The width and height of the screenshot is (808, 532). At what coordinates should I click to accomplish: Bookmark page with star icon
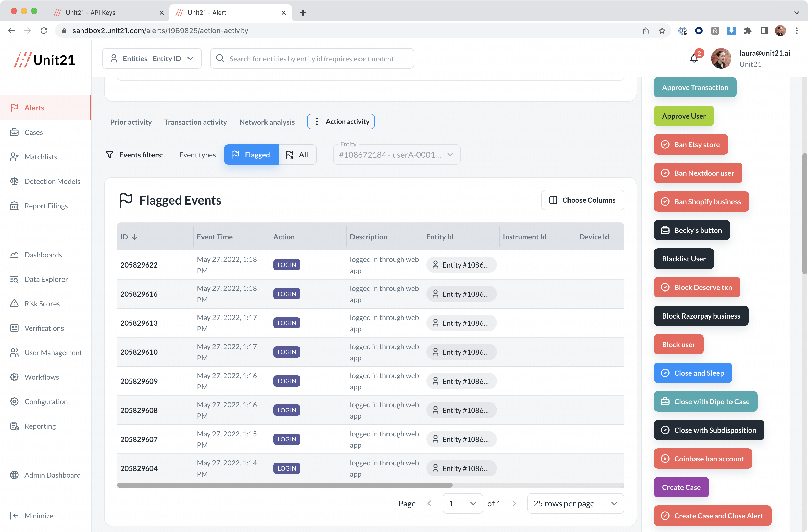[x=662, y=31]
